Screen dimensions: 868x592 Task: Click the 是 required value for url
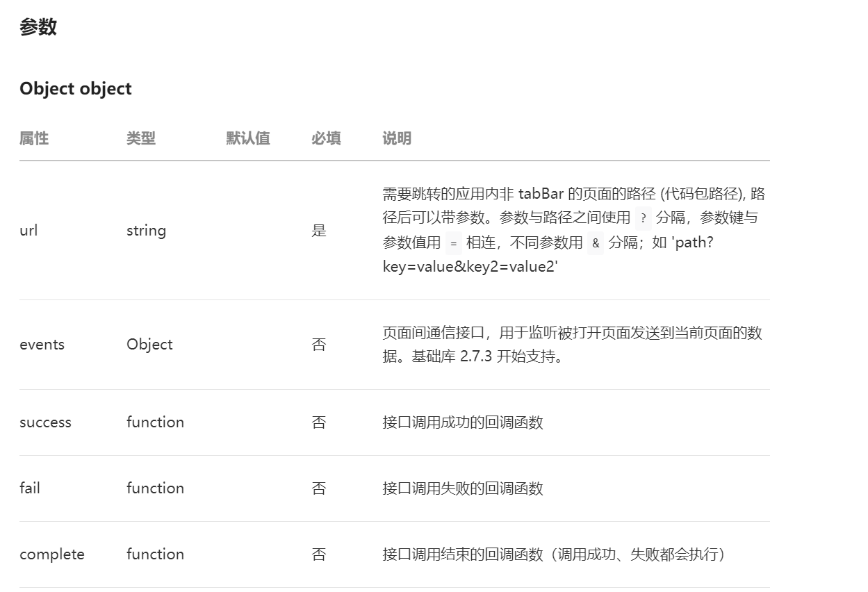(x=319, y=231)
